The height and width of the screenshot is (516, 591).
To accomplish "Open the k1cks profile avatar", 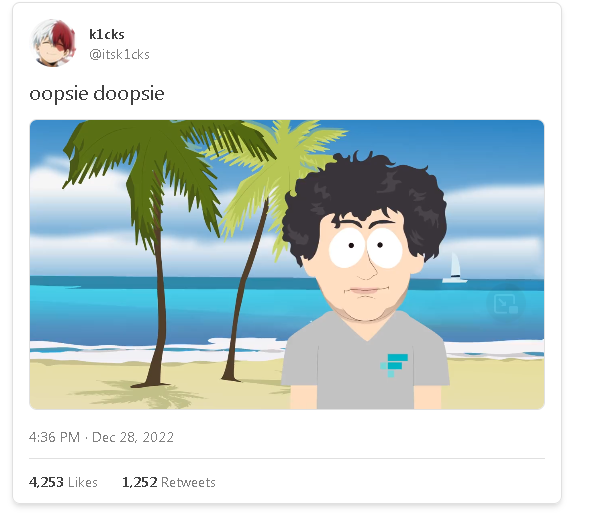I will 53,43.
